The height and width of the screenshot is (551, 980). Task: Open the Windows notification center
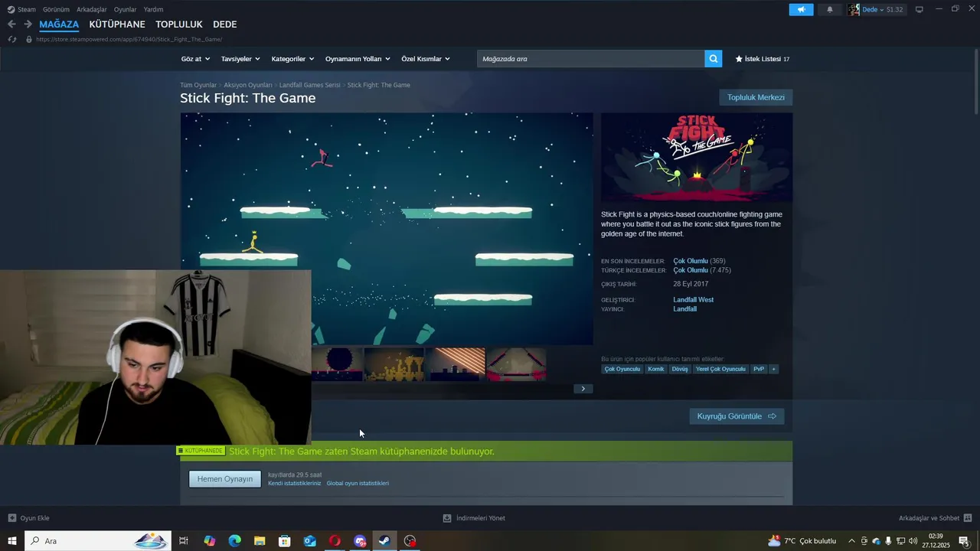click(x=964, y=541)
